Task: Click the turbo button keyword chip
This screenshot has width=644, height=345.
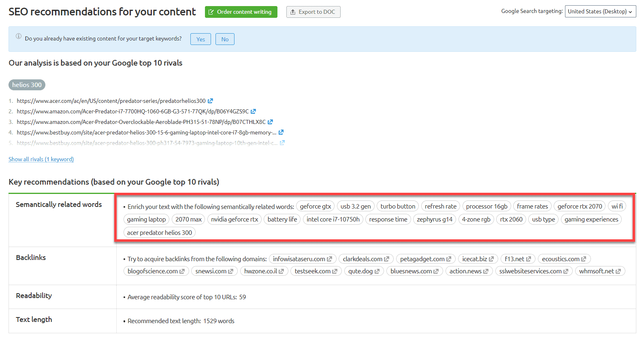Action: coord(398,207)
